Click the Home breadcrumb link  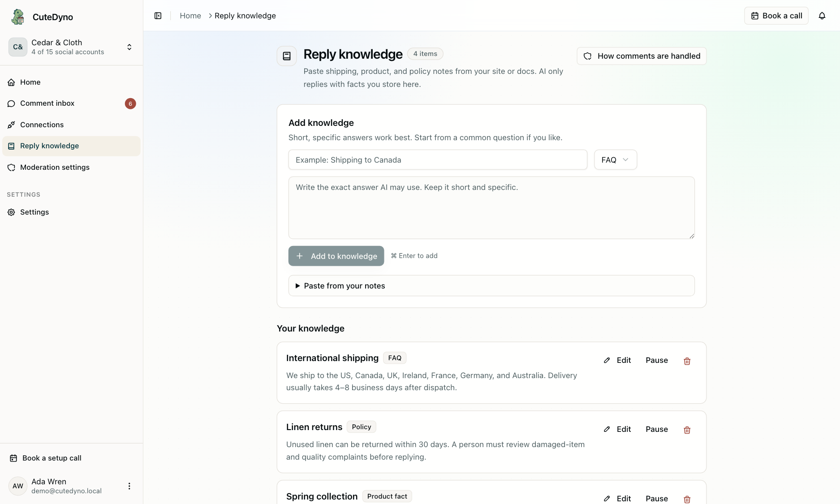(x=190, y=16)
